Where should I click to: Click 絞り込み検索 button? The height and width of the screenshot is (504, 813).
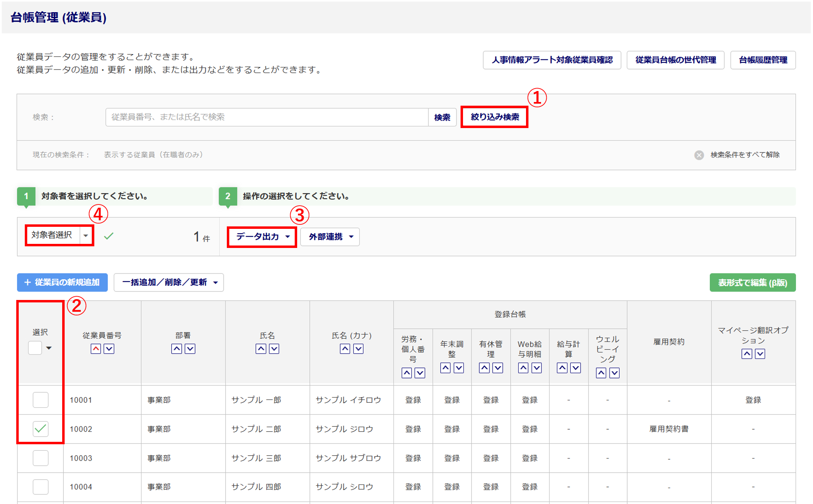[x=494, y=117]
